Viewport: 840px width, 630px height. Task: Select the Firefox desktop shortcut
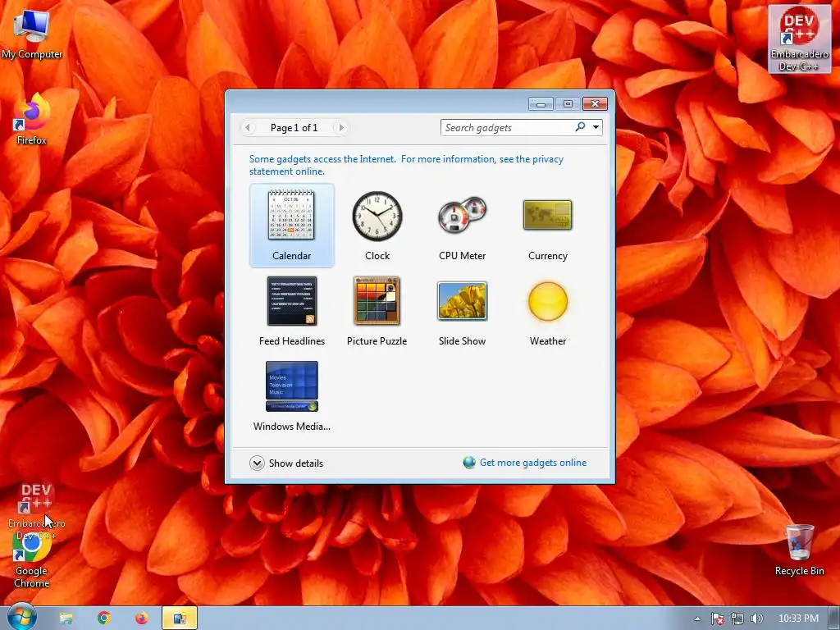(x=32, y=119)
